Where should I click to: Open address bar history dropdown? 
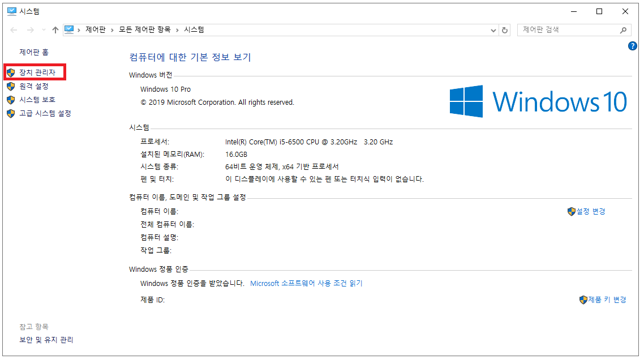pos(493,30)
